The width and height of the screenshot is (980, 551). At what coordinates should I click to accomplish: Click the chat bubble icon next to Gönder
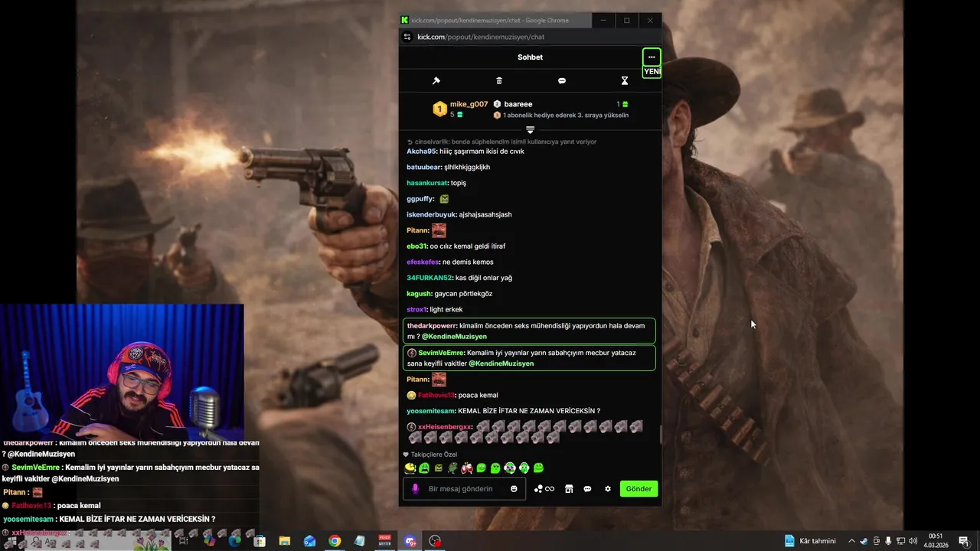pyautogui.click(x=588, y=489)
